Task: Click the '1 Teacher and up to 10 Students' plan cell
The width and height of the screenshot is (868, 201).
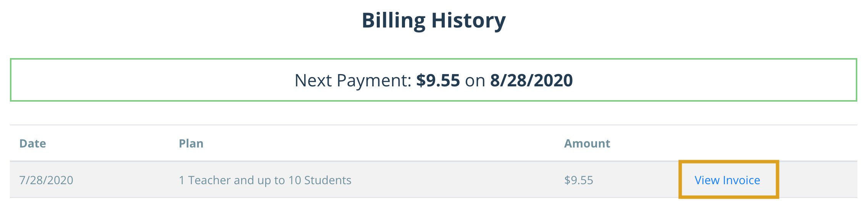Action: coord(265,180)
